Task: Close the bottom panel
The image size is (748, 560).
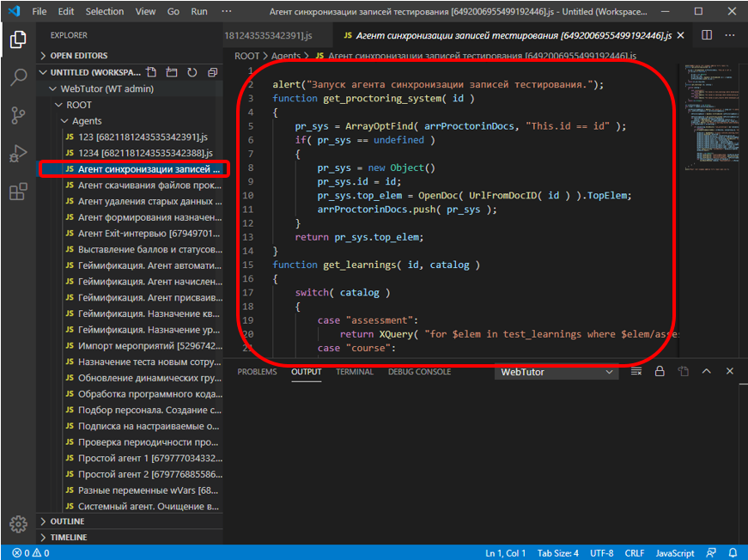Action: click(x=730, y=371)
